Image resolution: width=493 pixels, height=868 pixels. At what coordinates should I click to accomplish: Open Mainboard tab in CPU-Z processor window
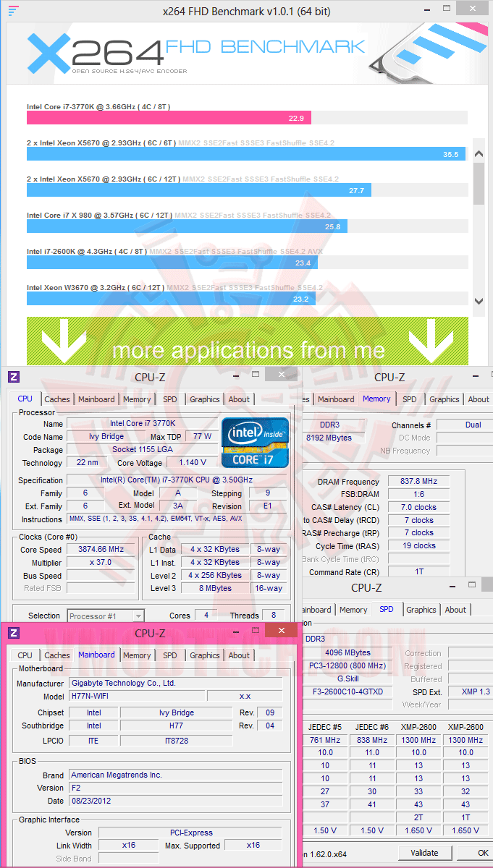click(96, 399)
